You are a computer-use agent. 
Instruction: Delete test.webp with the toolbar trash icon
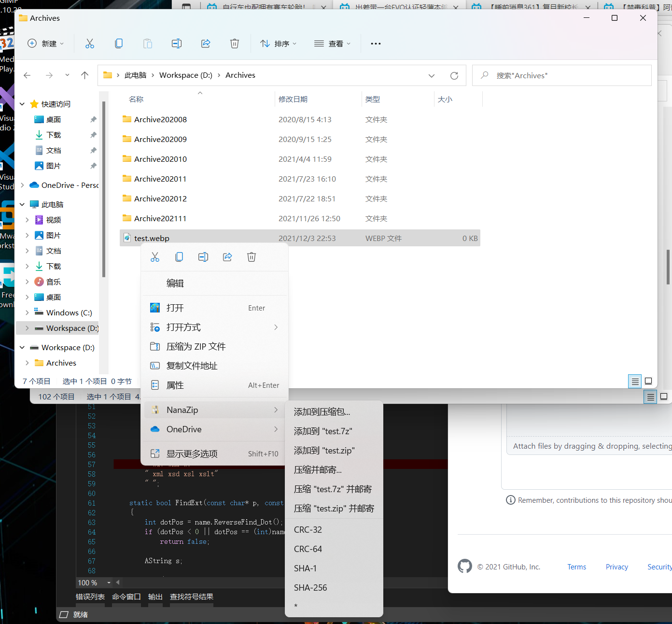point(235,43)
